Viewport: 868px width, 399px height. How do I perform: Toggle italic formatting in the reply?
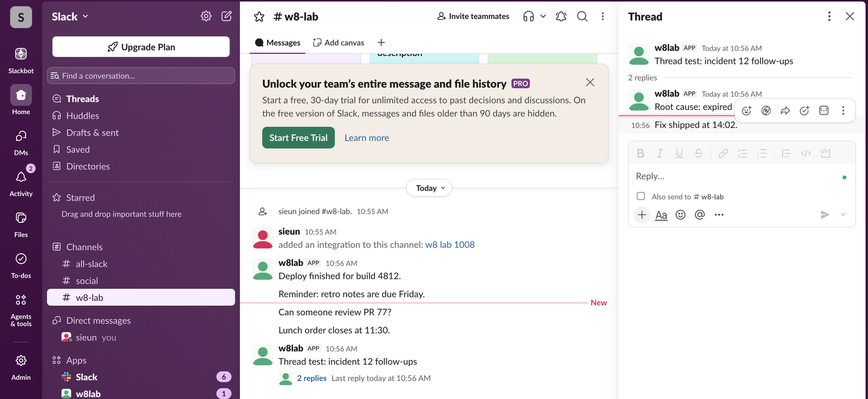[x=660, y=153]
